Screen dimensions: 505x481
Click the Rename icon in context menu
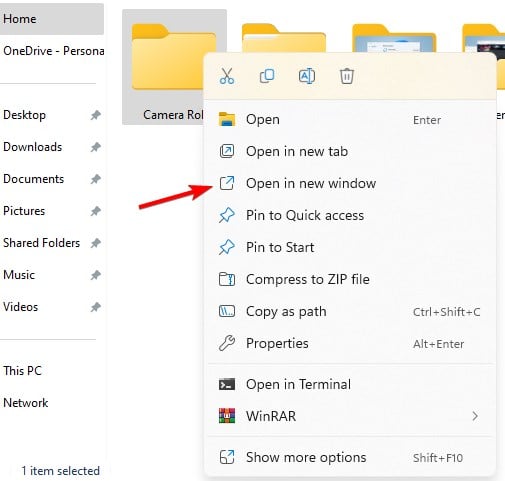307,76
